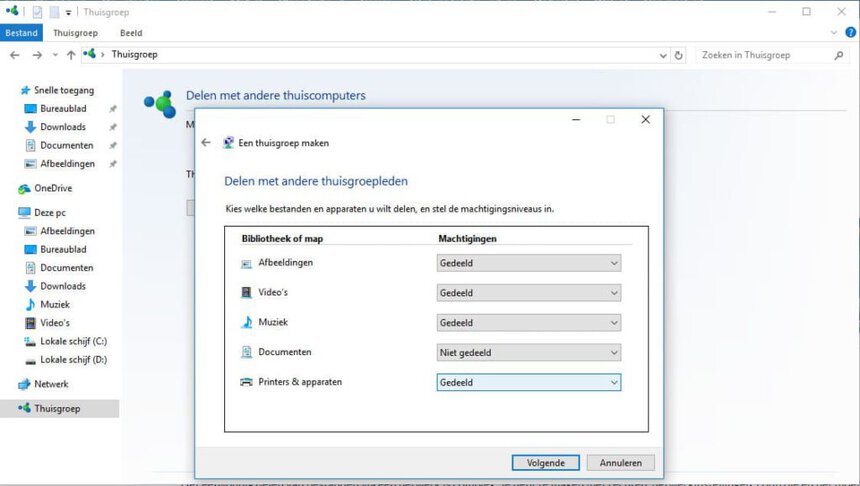Image resolution: width=860 pixels, height=486 pixels.
Task: Minimize the thuisgroep maken dialog
Action: (576, 120)
